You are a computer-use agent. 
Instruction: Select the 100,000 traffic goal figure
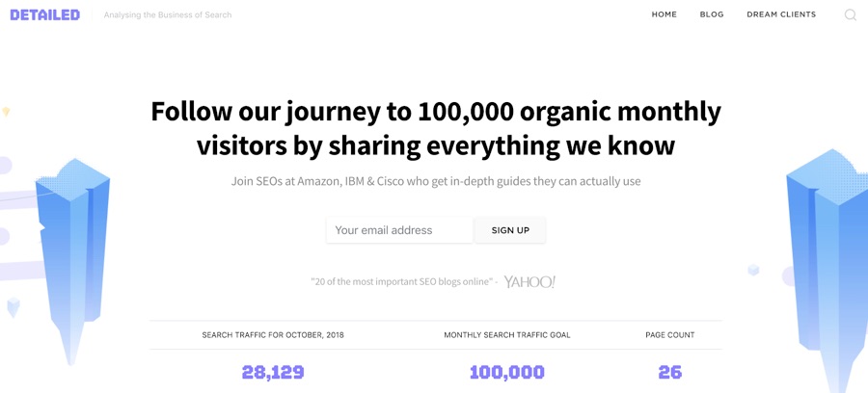point(507,372)
